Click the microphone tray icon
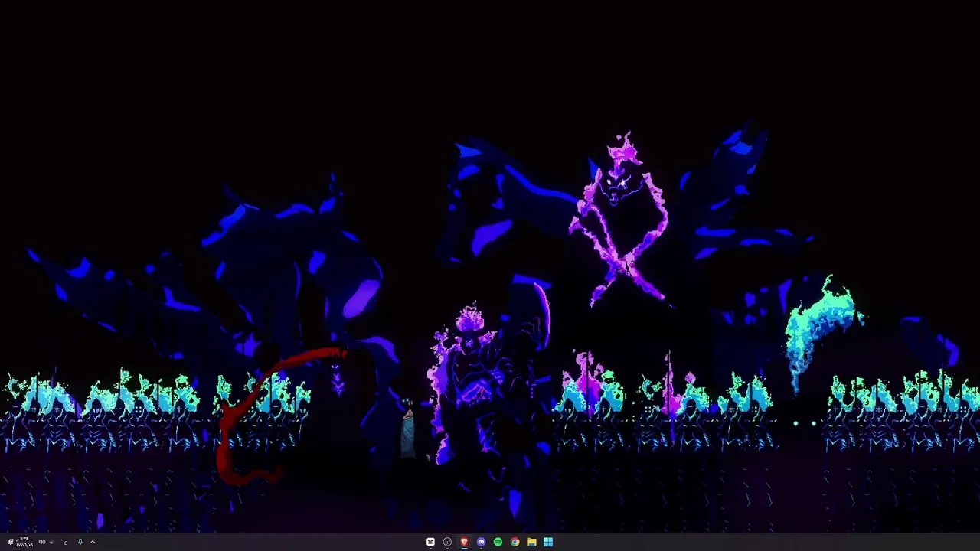 pyautogui.click(x=80, y=542)
